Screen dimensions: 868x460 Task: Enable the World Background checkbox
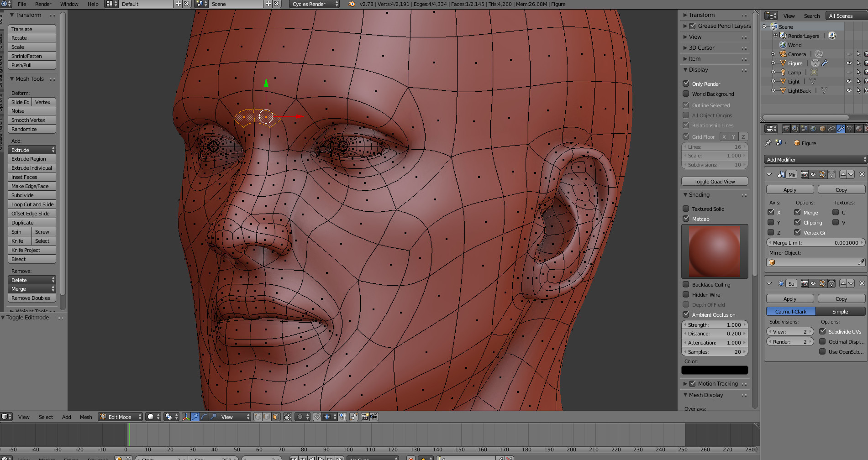click(686, 94)
